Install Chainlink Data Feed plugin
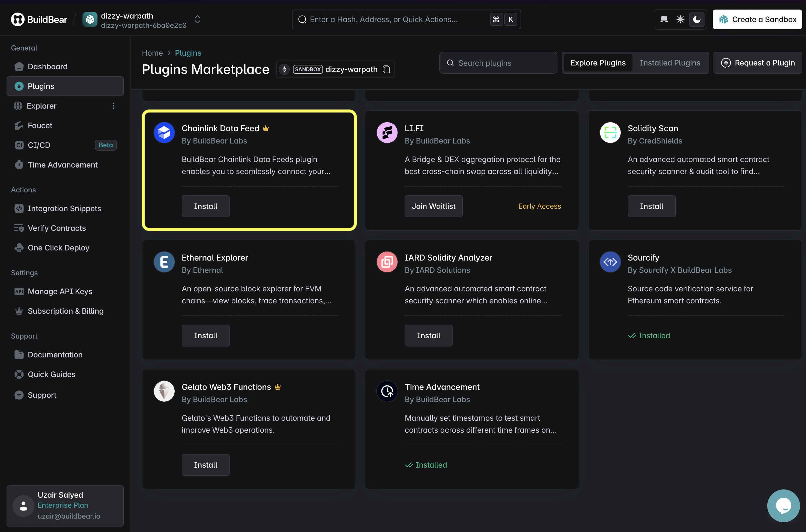Viewport: 806px width, 532px height. [x=205, y=206]
